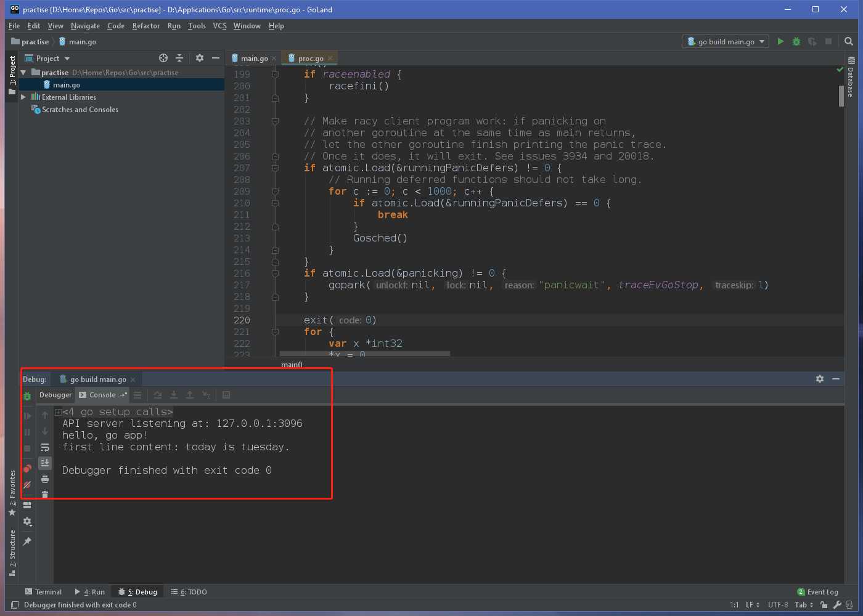Viewport: 863px width, 616px height.
Task: Toggle mute breakpoints in debug panel
Action: click(x=27, y=485)
